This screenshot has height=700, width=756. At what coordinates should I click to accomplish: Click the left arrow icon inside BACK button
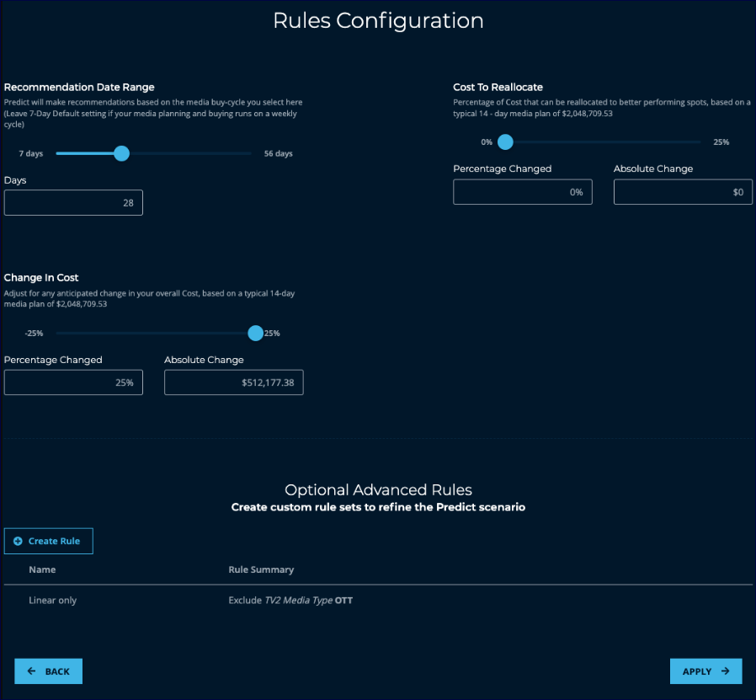coord(32,671)
